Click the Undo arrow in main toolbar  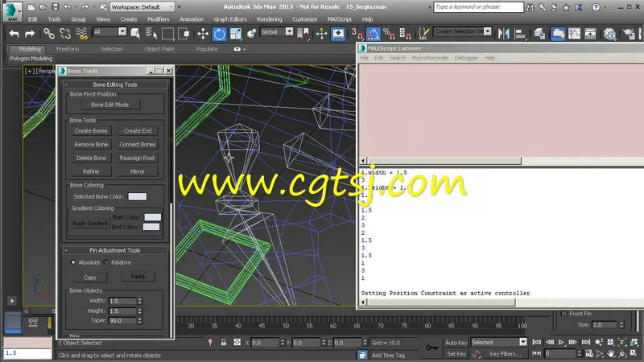pyautogui.click(x=14, y=34)
